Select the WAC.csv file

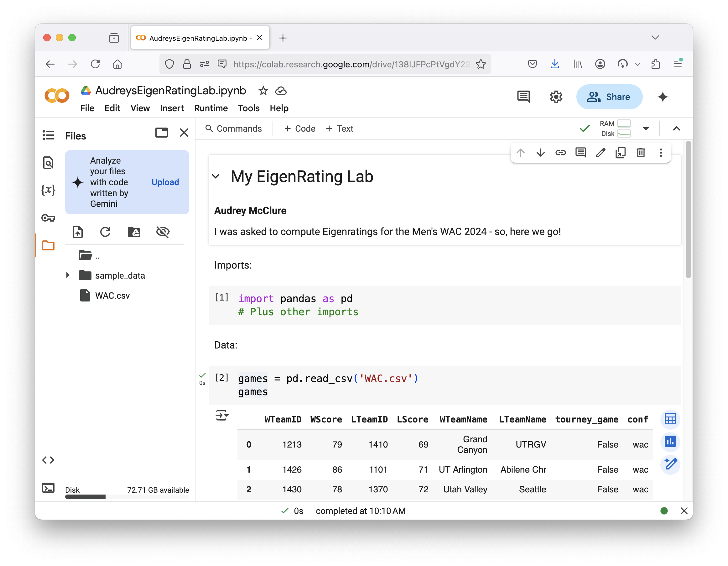[112, 296]
